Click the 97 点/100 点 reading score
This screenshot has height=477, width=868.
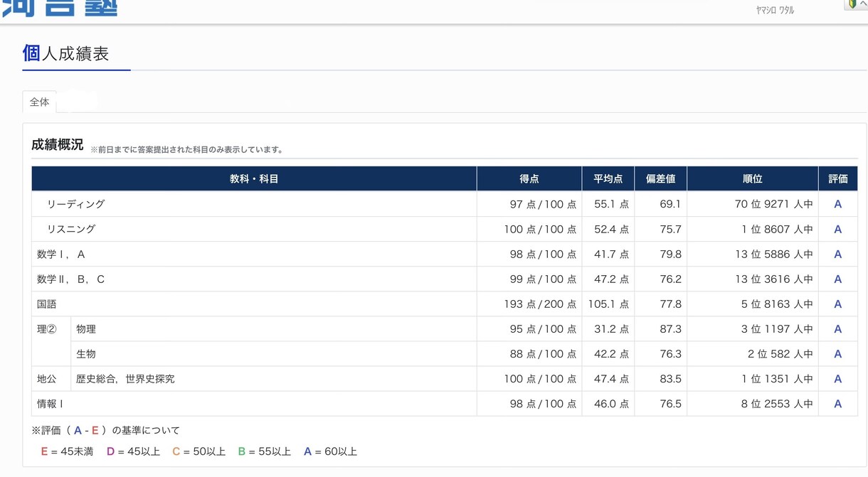pos(543,204)
